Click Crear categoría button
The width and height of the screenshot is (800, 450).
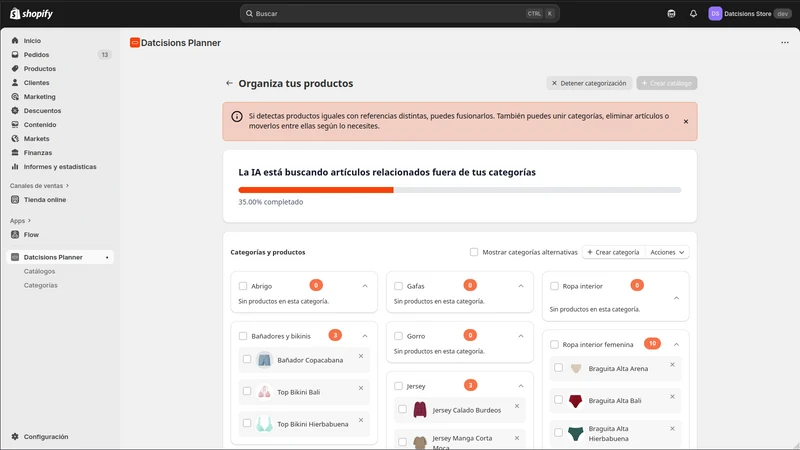pyautogui.click(x=613, y=252)
